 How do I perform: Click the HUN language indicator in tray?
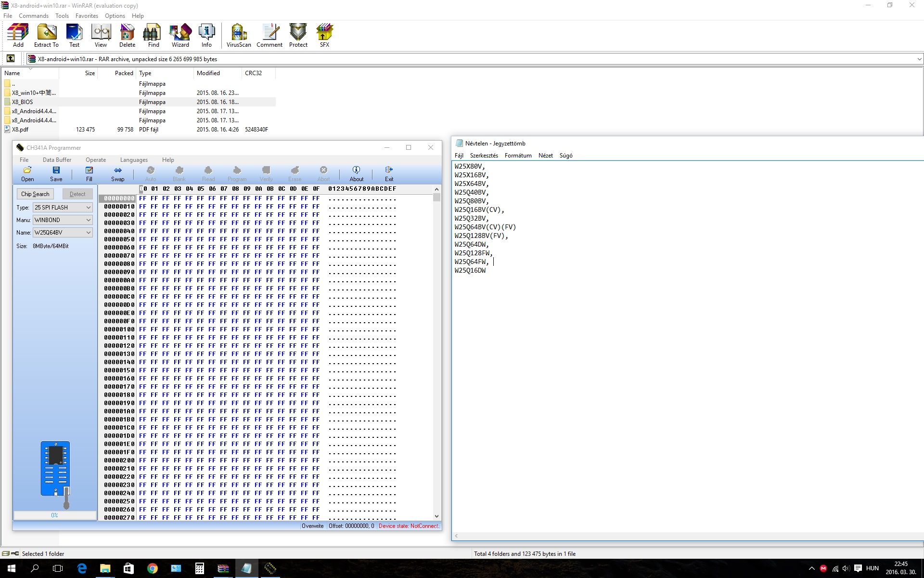pos(872,568)
